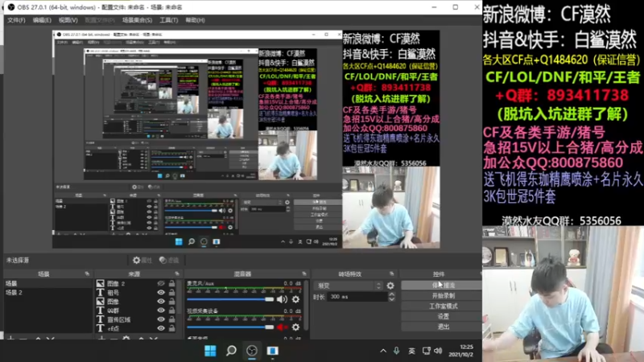Open source Properties with the gear icon
This screenshot has width=644, height=362.
tap(142, 260)
